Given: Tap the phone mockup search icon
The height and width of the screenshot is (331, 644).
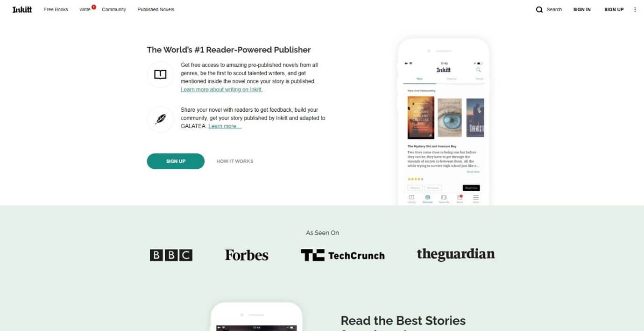Looking at the screenshot, I should pyautogui.click(x=478, y=70).
